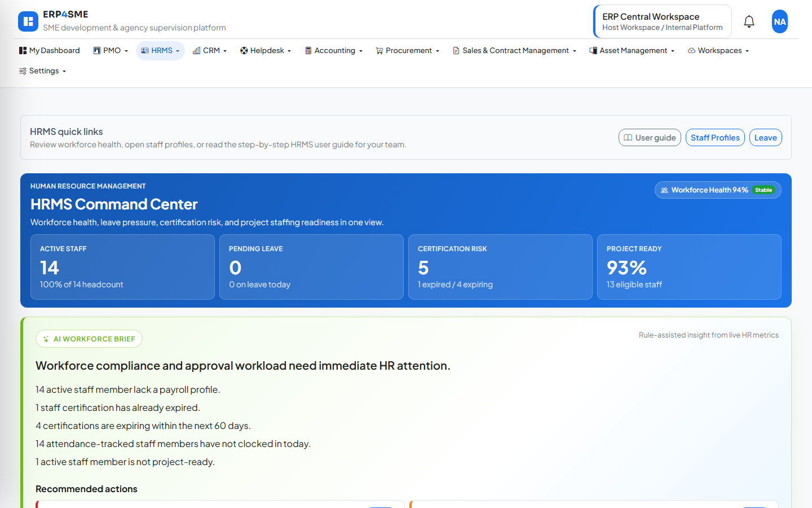Click "Rule-assisted insight from live HR metrics" text

tap(708, 335)
